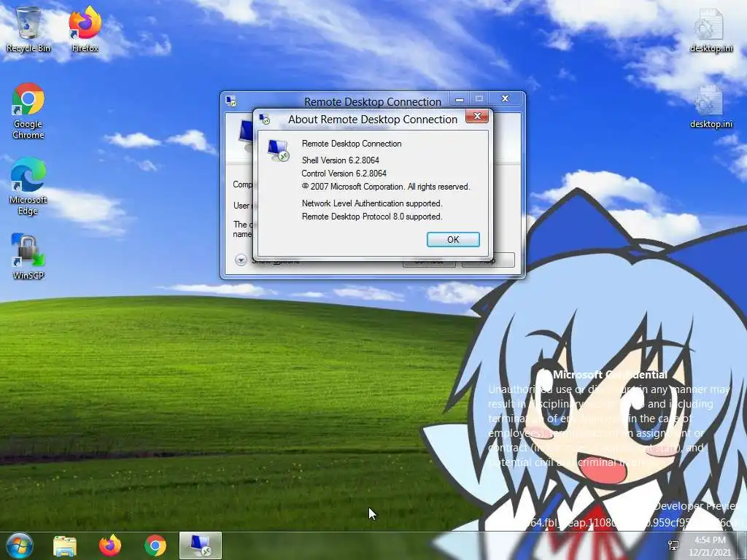This screenshot has width=747, height=560.
Task: Select the Firefox desktop shortcut
Action: [x=85, y=29]
